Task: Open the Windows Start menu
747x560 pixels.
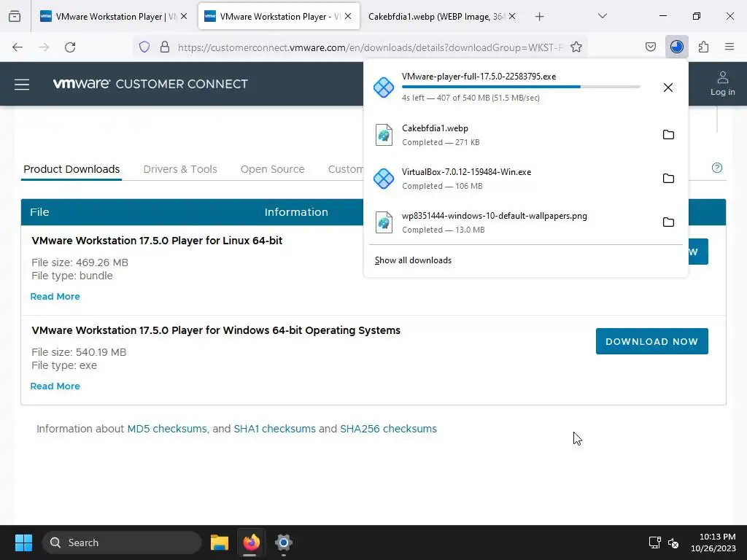Action: (x=23, y=542)
